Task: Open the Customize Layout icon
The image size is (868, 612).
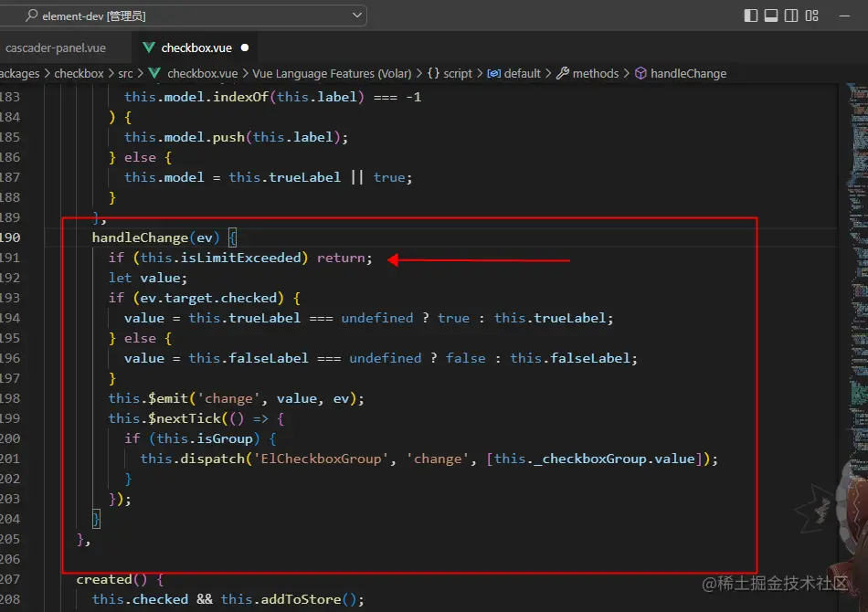Action: pos(811,16)
